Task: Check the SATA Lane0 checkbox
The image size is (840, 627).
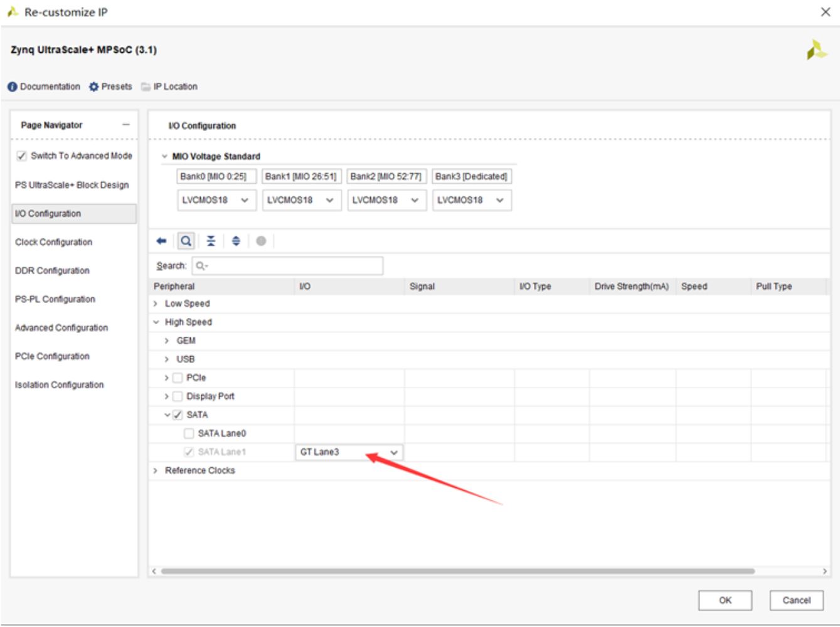Action: point(189,433)
